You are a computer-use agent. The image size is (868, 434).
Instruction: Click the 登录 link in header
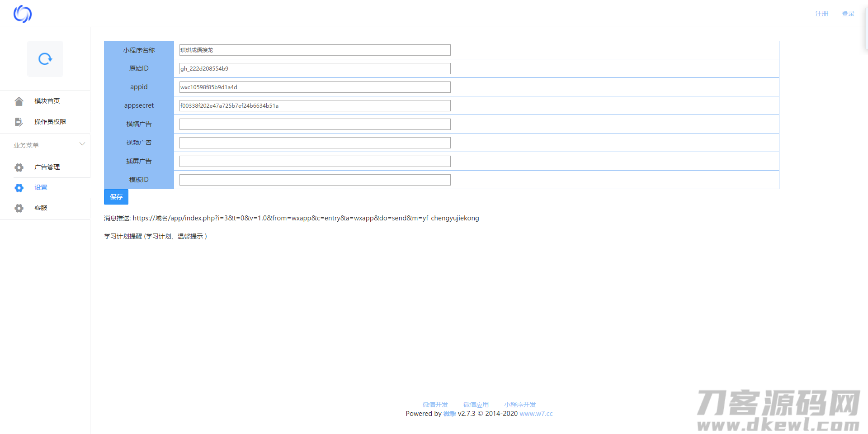(x=848, y=14)
